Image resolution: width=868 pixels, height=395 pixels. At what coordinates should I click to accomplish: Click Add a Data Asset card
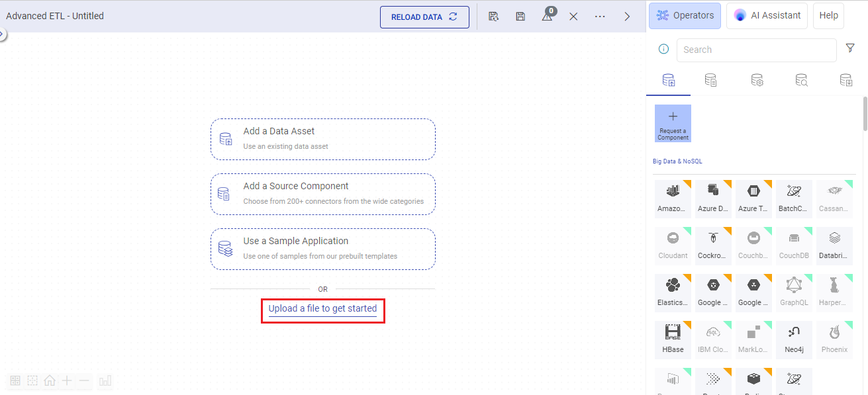click(323, 139)
